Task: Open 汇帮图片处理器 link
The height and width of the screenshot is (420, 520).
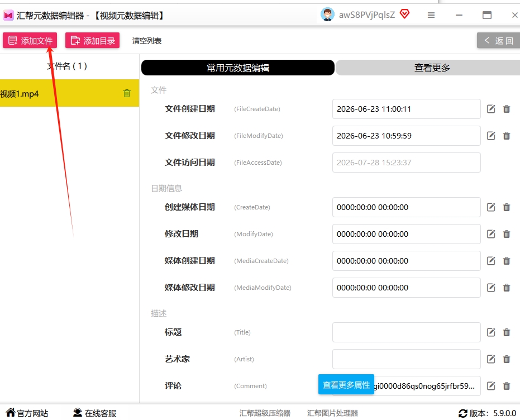Action: tap(333, 413)
